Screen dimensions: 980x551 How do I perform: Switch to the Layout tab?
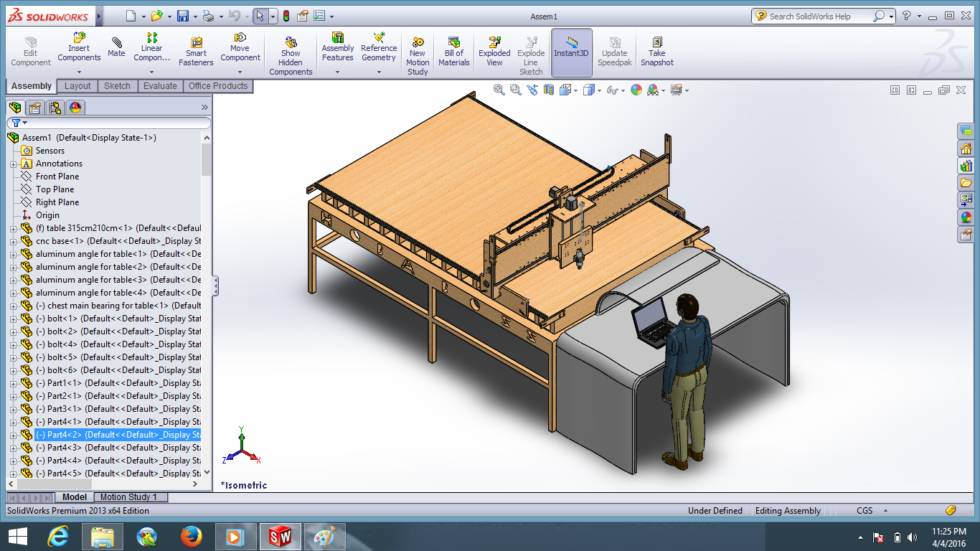pyautogui.click(x=77, y=86)
